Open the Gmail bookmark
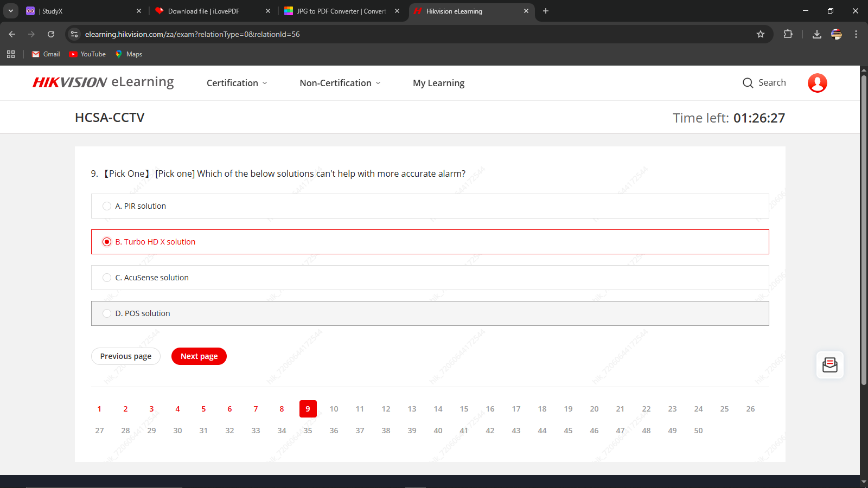The image size is (868, 488). [46, 54]
